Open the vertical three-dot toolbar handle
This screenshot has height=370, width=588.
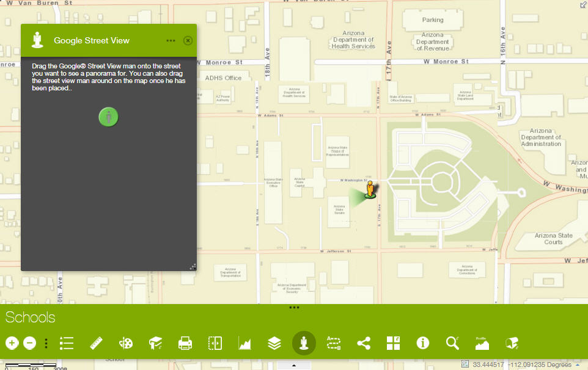tap(46, 343)
